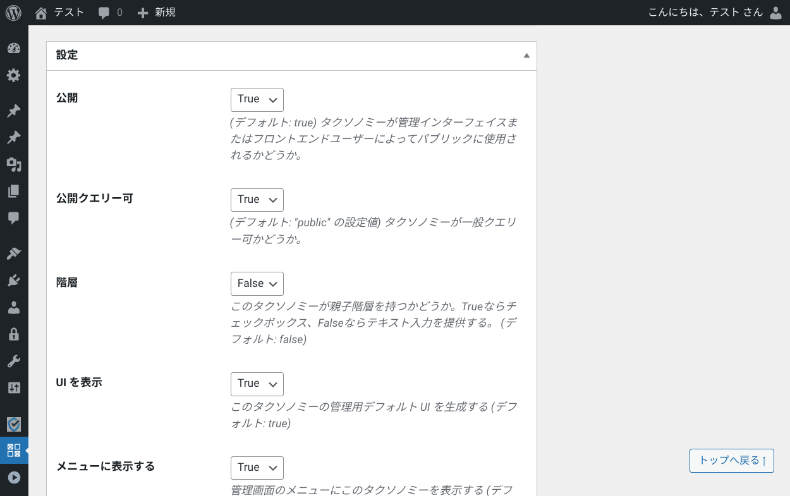
Task: Open the 階層 False dropdown
Action: (257, 284)
